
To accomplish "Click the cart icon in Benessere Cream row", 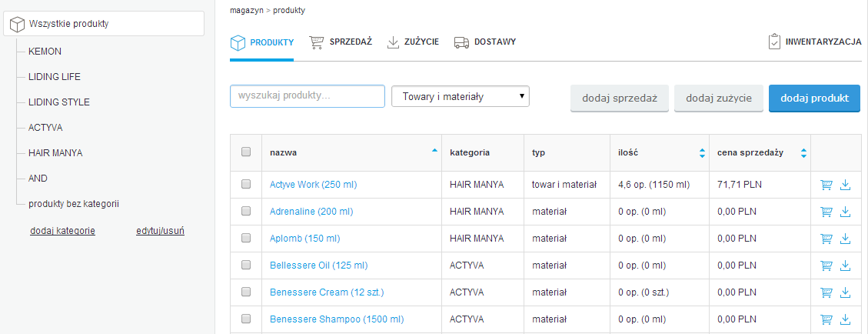I will (827, 292).
